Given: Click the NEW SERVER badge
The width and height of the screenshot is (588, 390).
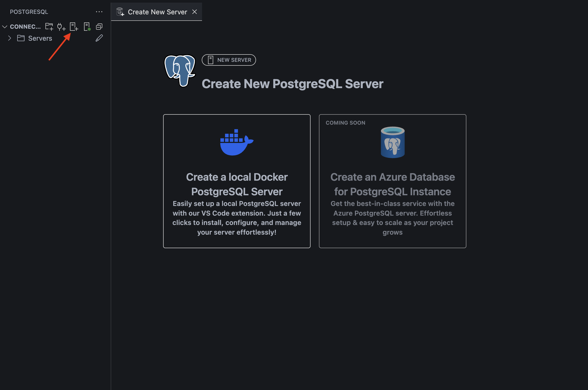Looking at the screenshot, I should point(229,60).
